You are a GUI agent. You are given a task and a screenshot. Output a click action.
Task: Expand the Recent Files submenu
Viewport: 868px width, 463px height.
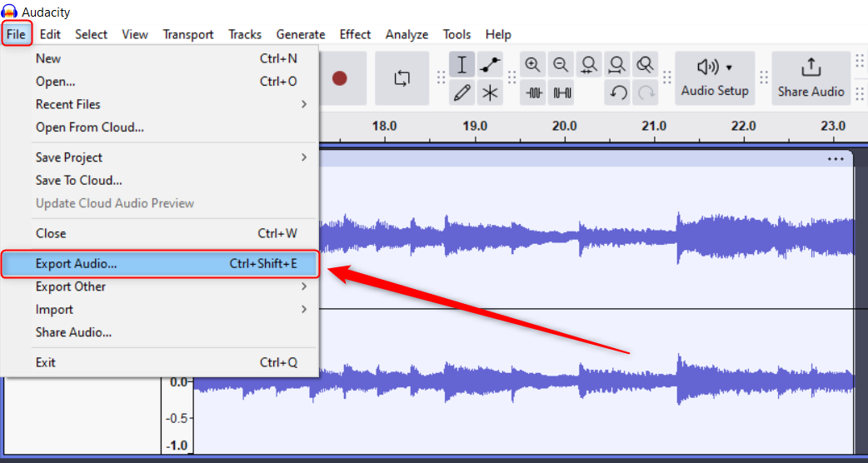160,104
